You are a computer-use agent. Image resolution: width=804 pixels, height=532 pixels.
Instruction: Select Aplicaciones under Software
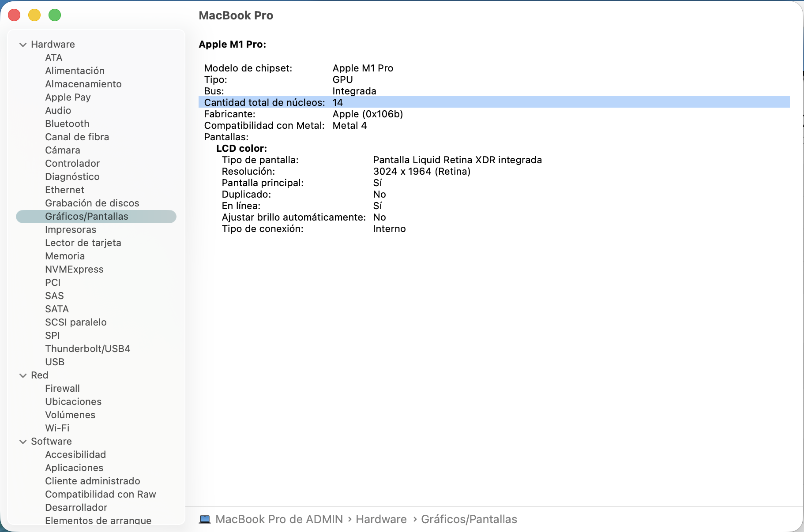tap(74, 468)
